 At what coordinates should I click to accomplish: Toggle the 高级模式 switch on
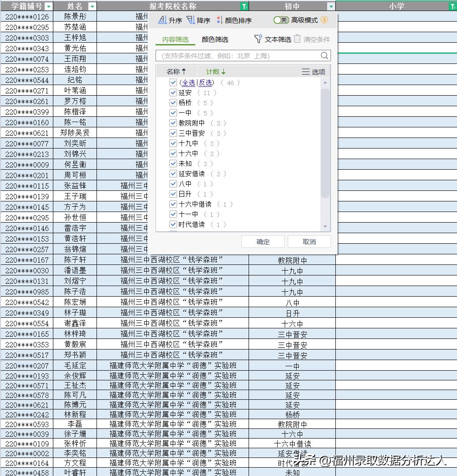(281, 20)
